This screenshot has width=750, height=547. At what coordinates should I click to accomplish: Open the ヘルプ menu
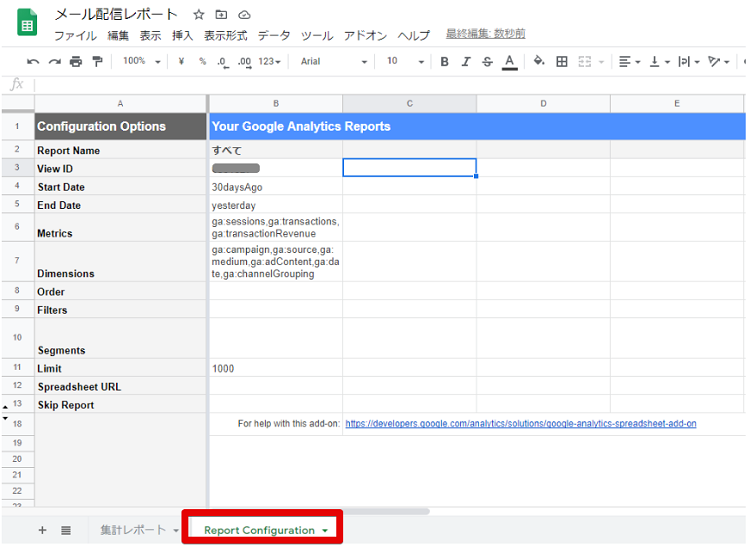click(414, 36)
